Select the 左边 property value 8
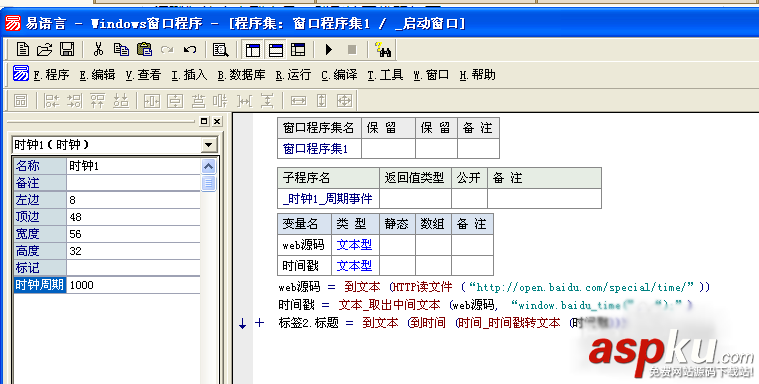759x384 pixels. [x=133, y=200]
